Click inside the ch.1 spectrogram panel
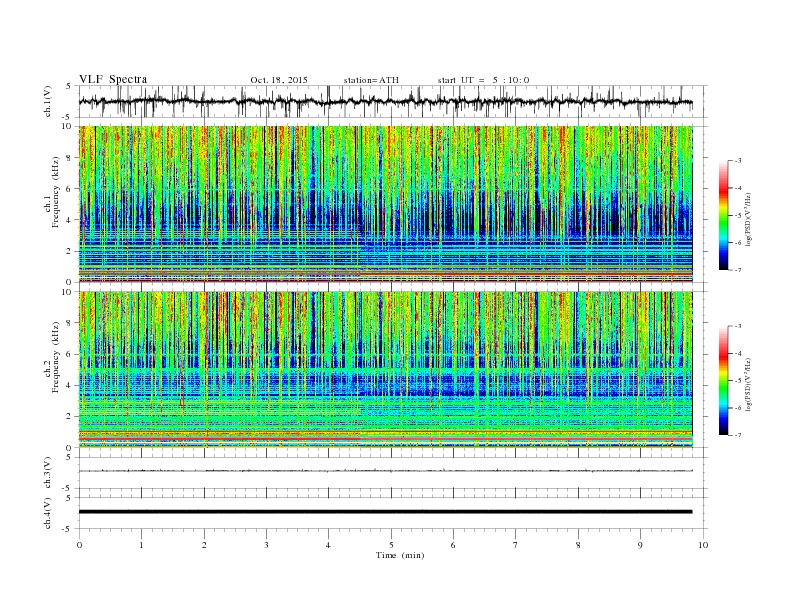Viewport: 792px width, 612px height. pos(385,204)
